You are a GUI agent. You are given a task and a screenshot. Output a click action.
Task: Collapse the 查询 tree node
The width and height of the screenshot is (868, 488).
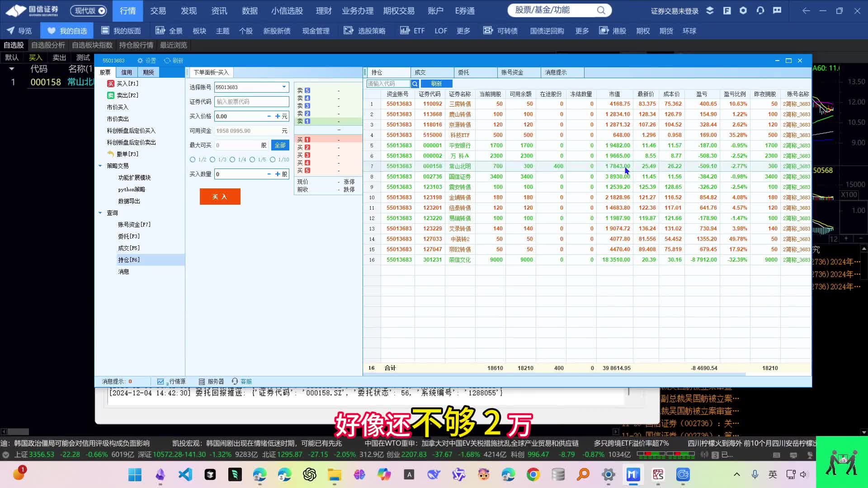pos(100,212)
